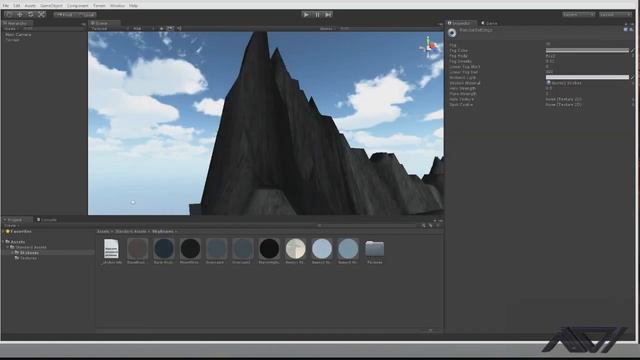640x360 pixels.
Task: Toggle skybox and effects icon in Scene
Action: (x=171, y=29)
